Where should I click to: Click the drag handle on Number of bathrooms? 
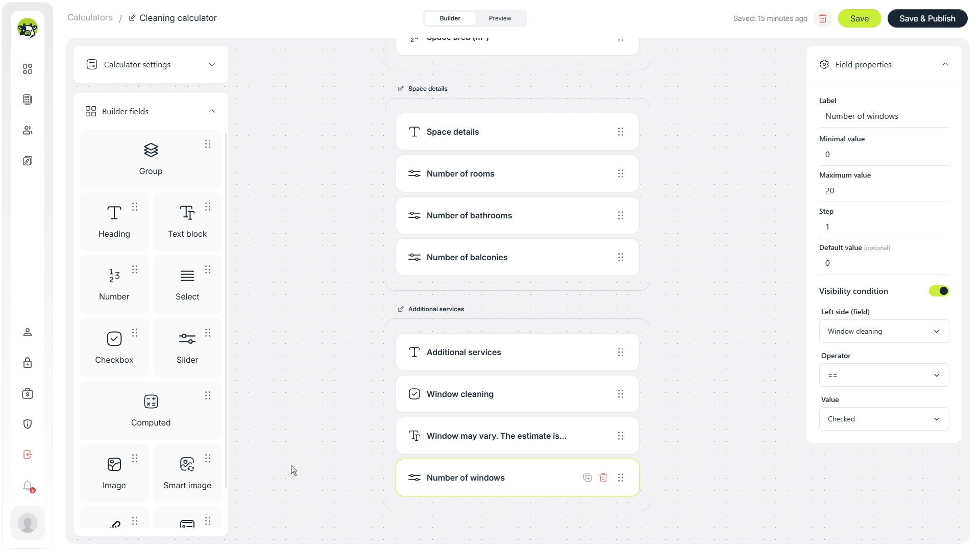click(621, 215)
